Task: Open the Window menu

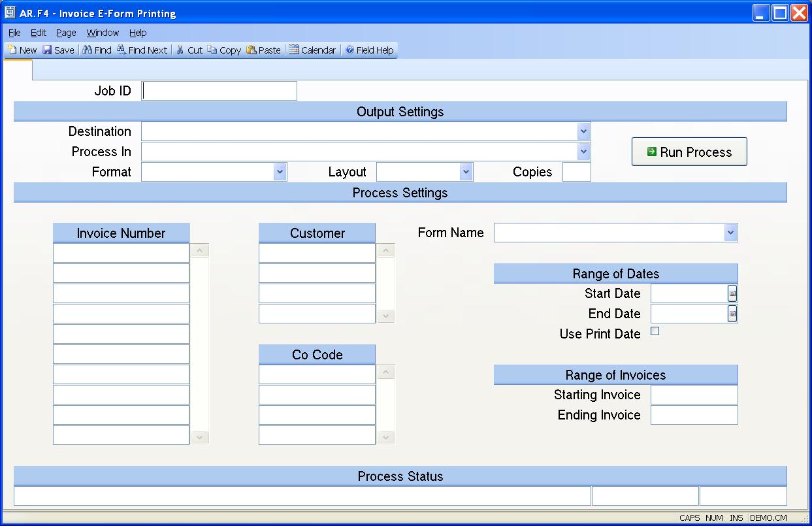Action: [x=103, y=33]
